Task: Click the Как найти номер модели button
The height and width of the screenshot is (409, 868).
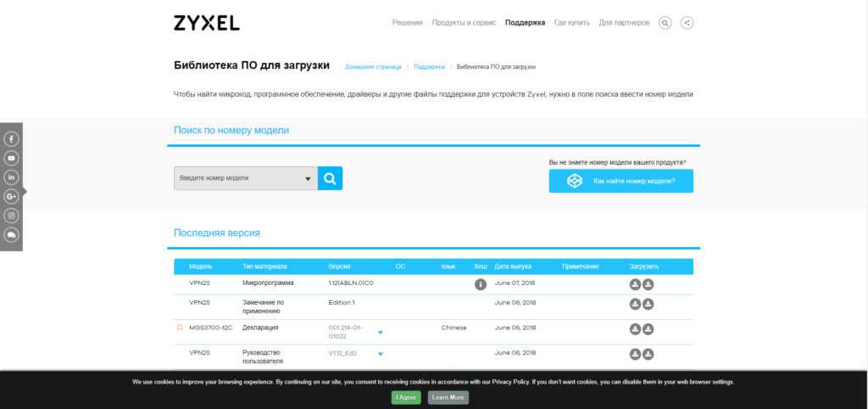Action: pos(620,181)
